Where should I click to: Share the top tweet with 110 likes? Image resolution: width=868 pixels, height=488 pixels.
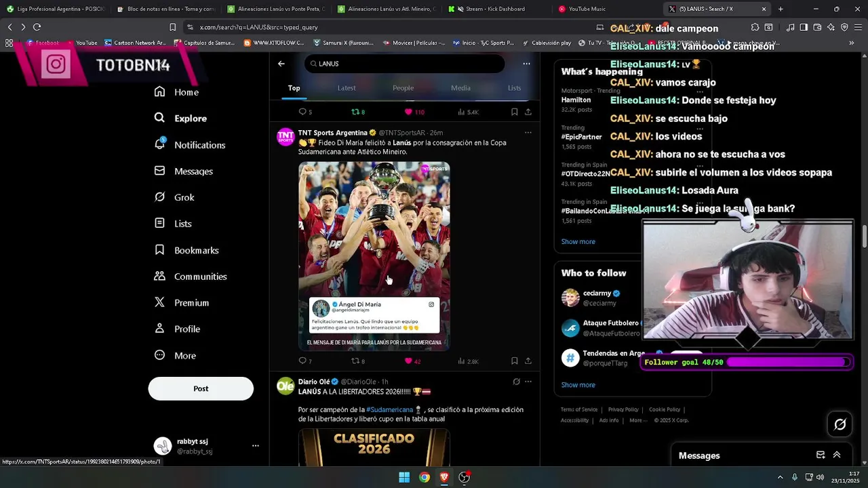pyautogui.click(x=528, y=112)
